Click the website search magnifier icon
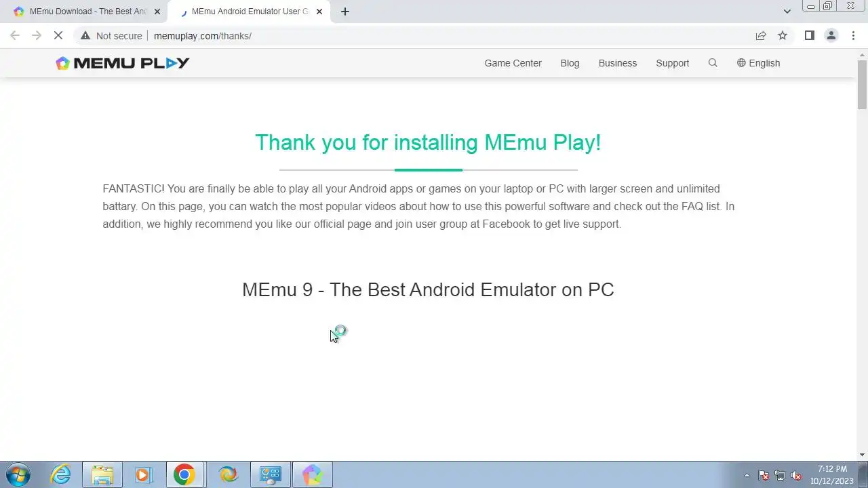868x488 pixels. tap(713, 62)
